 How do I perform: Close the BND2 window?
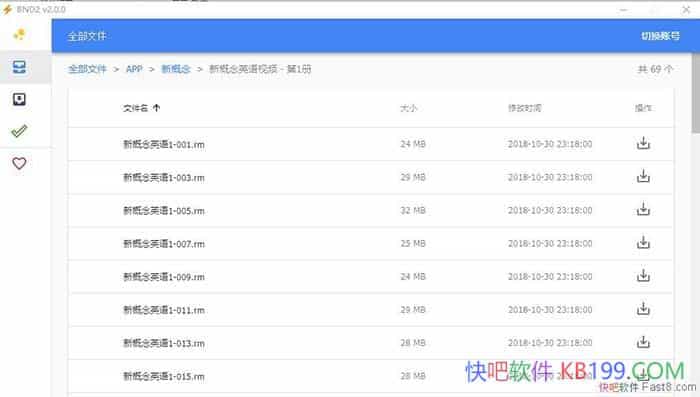pos(686,9)
